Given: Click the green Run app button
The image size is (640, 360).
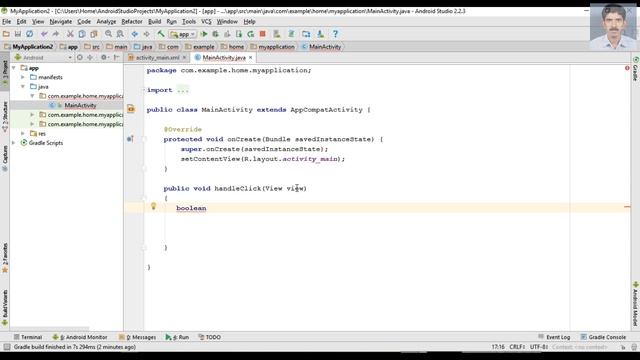Looking at the screenshot, I should 204,34.
